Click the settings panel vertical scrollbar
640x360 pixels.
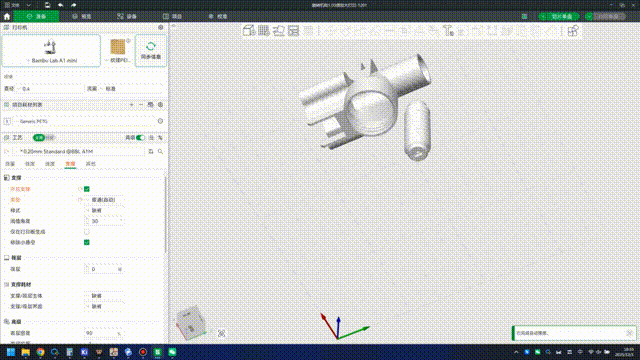click(x=165, y=214)
